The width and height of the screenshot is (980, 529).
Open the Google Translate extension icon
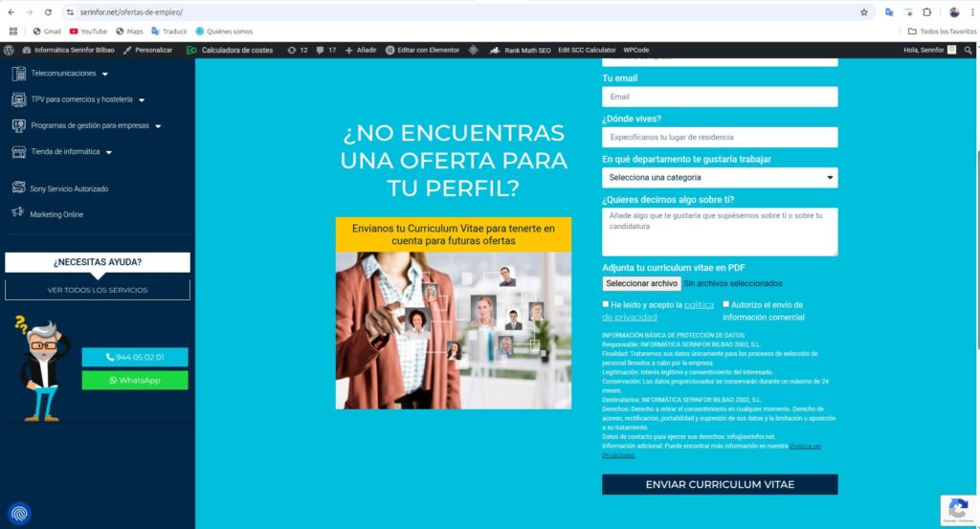pyautogui.click(x=889, y=11)
